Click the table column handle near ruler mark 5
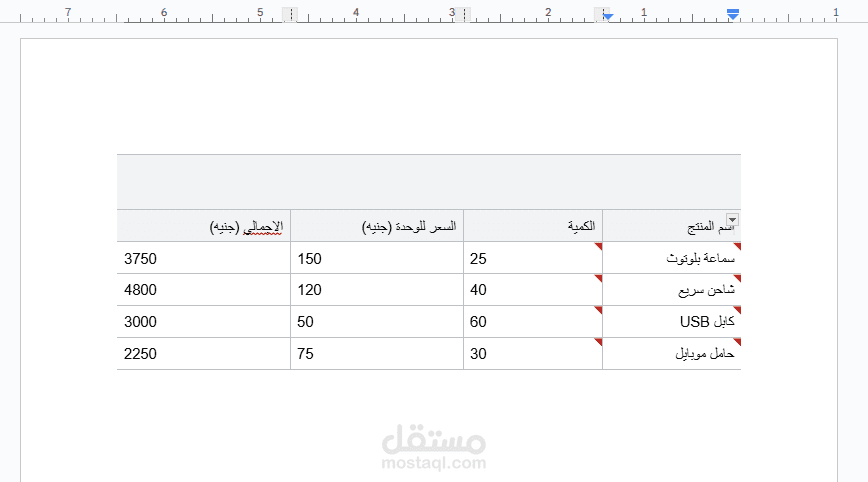Viewport: 868px width, 482px height. tap(290, 14)
